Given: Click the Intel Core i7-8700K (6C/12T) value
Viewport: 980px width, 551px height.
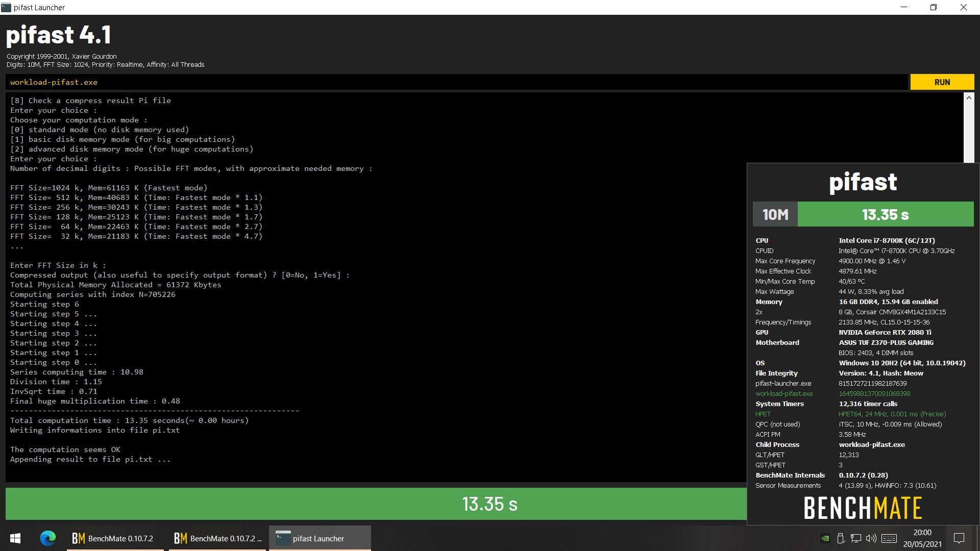Looking at the screenshot, I should pyautogui.click(x=887, y=240).
